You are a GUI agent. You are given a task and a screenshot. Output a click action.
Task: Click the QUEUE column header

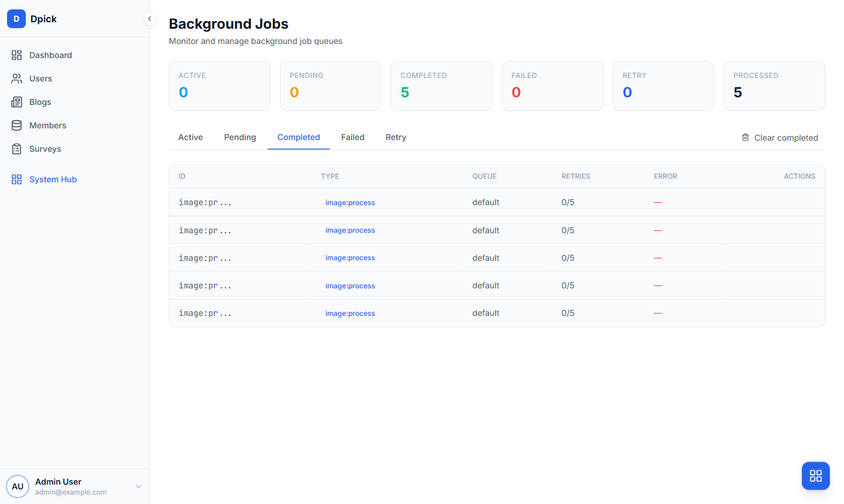pos(484,176)
